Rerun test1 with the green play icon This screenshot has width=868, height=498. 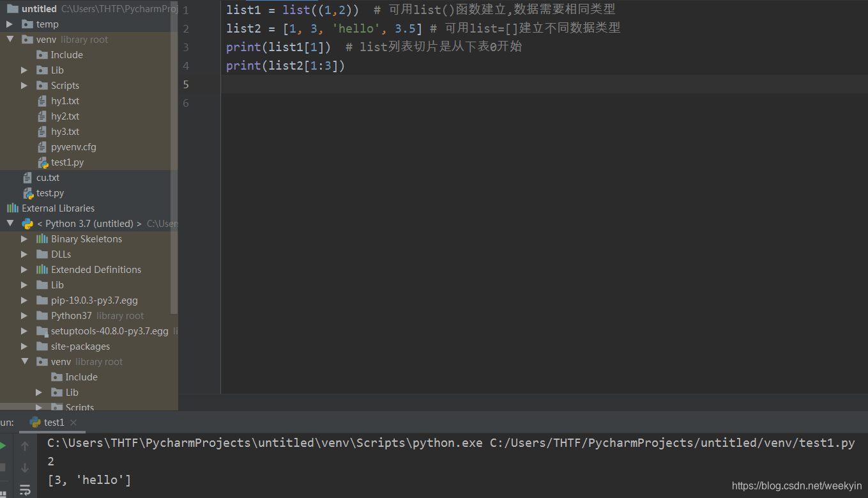pyautogui.click(x=3, y=445)
